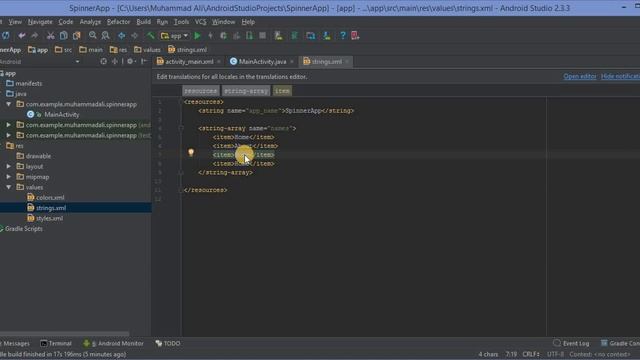
Task: Click the Sync refresh toolbar icon
Action: pos(5,36)
